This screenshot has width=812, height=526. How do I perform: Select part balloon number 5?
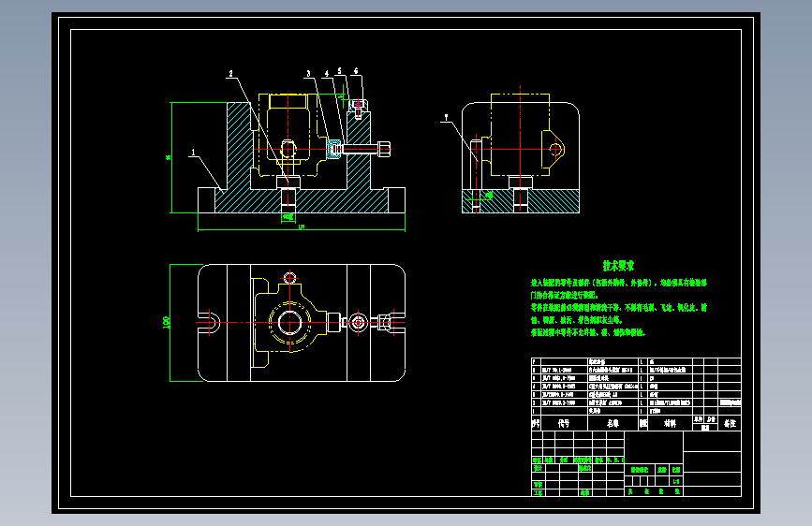(x=340, y=71)
